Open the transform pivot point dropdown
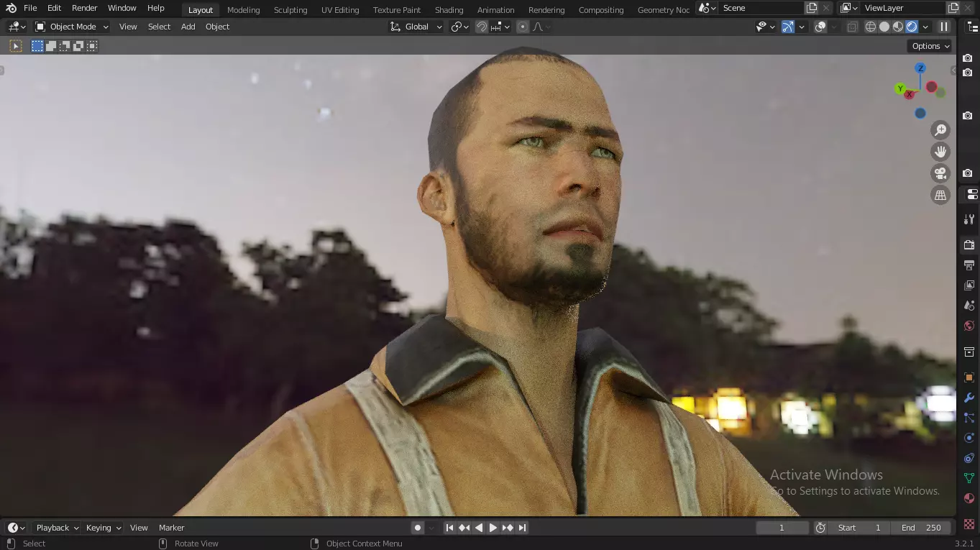980x550 pixels. (x=459, y=27)
